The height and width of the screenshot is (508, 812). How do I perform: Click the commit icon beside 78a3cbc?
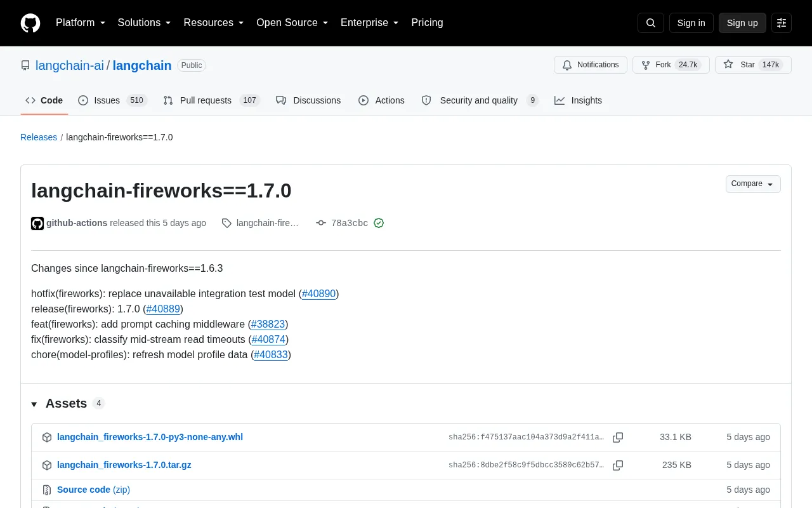tap(321, 223)
